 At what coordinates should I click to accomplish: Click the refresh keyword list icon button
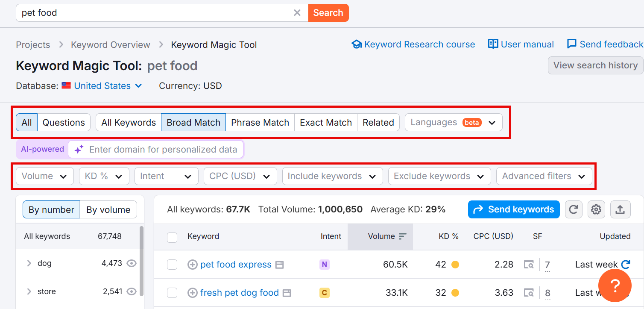pyautogui.click(x=574, y=209)
